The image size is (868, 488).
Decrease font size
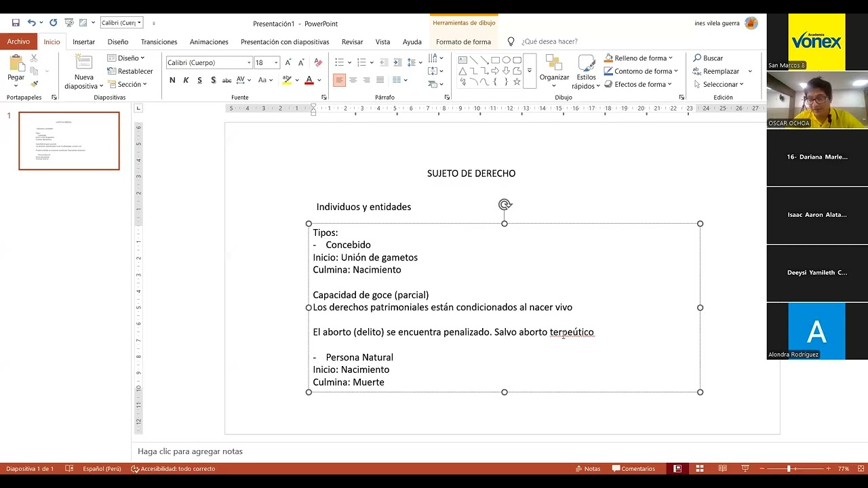point(302,62)
